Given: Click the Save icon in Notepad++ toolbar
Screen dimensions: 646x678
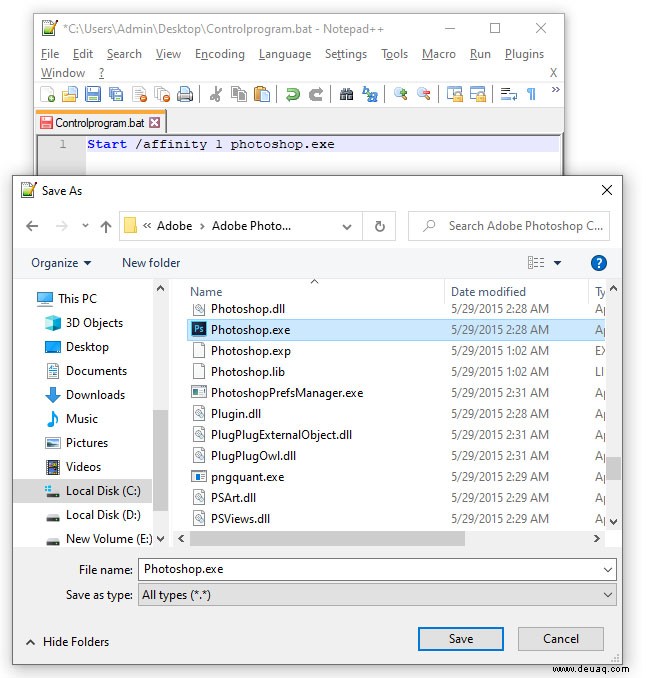Looking at the screenshot, I should 93,94.
